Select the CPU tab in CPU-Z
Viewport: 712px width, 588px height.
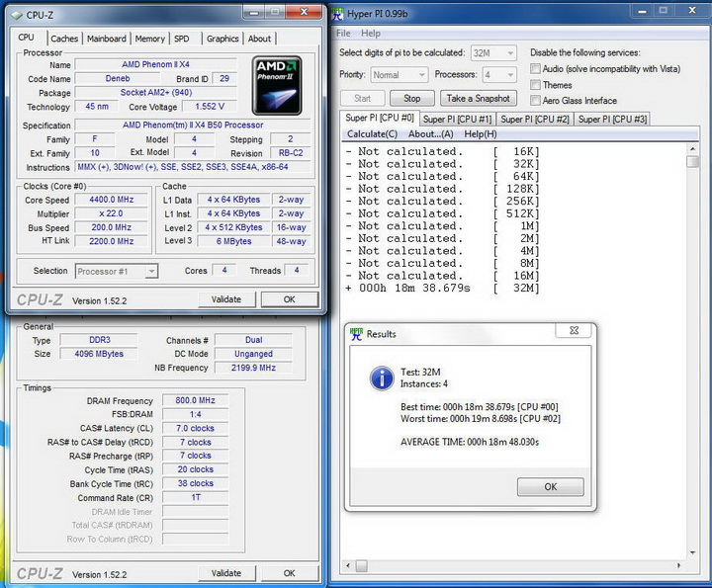coord(27,38)
